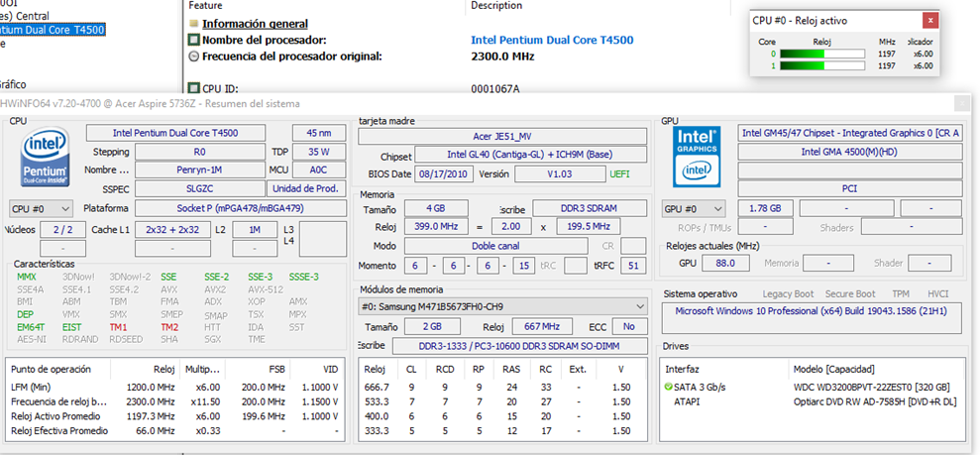Click the DDR3-1333 / PC3-10600 module type field
Image resolution: width=980 pixels, height=455 pixels.
[520, 346]
